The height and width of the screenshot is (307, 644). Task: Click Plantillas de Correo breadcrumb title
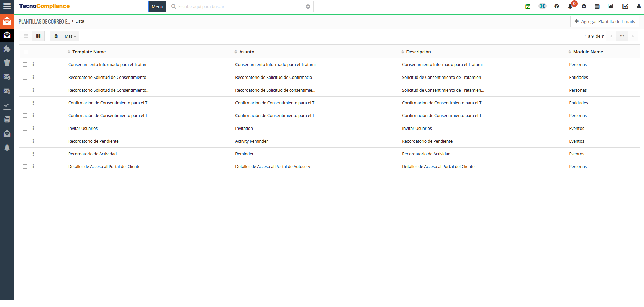pyautogui.click(x=44, y=21)
